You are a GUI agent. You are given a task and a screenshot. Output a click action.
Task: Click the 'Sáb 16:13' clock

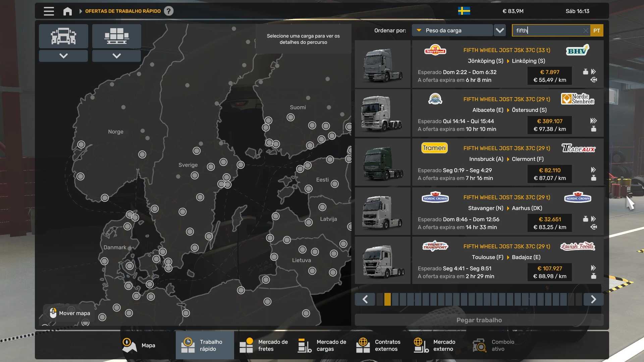point(577,11)
